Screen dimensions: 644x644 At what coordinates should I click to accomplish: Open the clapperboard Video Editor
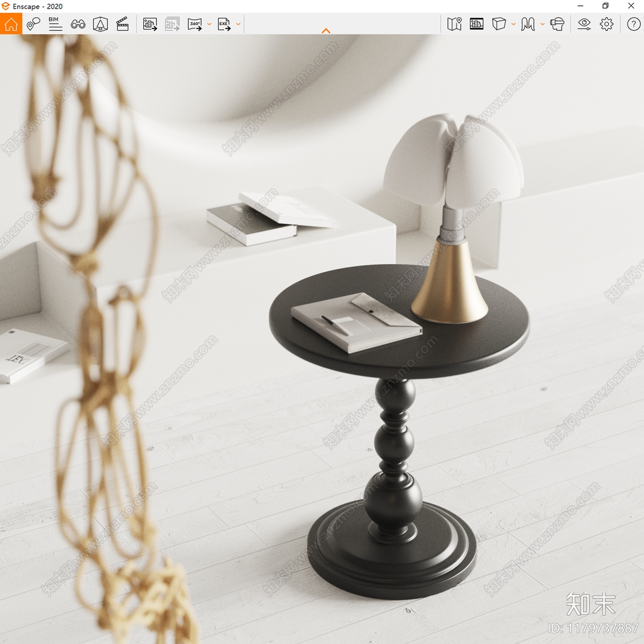tap(122, 24)
